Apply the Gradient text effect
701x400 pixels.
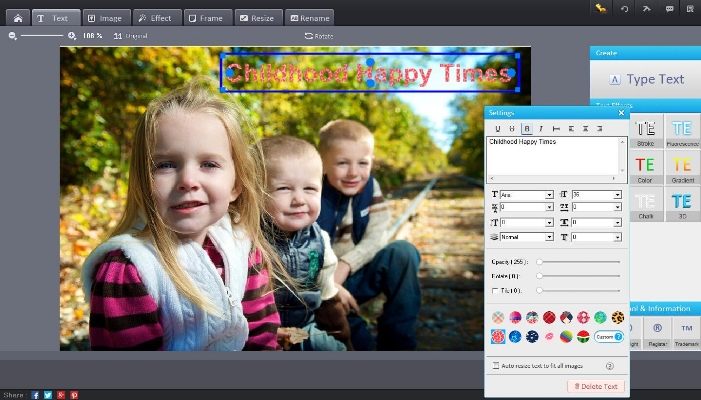pyautogui.click(x=682, y=168)
